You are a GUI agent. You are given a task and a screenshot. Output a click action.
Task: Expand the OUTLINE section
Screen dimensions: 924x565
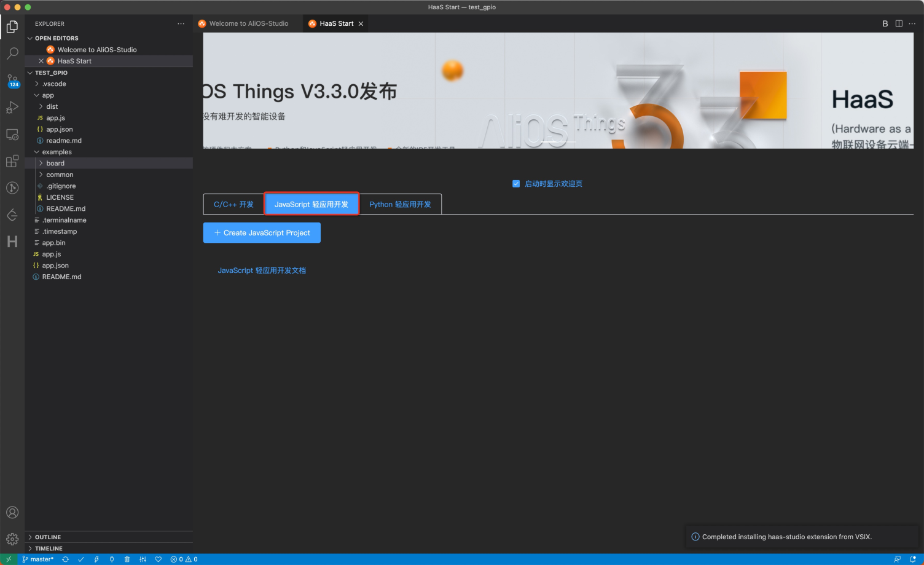(109, 537)
